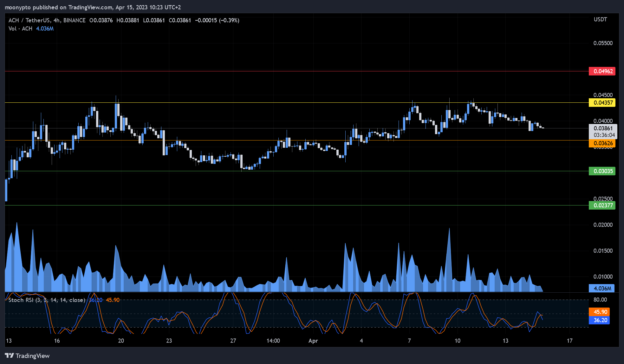The height and width of the screenshot is (364, 624).
Task: Click the C0.03861 close value in legend
Action: pyautogui.click(x=180, y=20)
